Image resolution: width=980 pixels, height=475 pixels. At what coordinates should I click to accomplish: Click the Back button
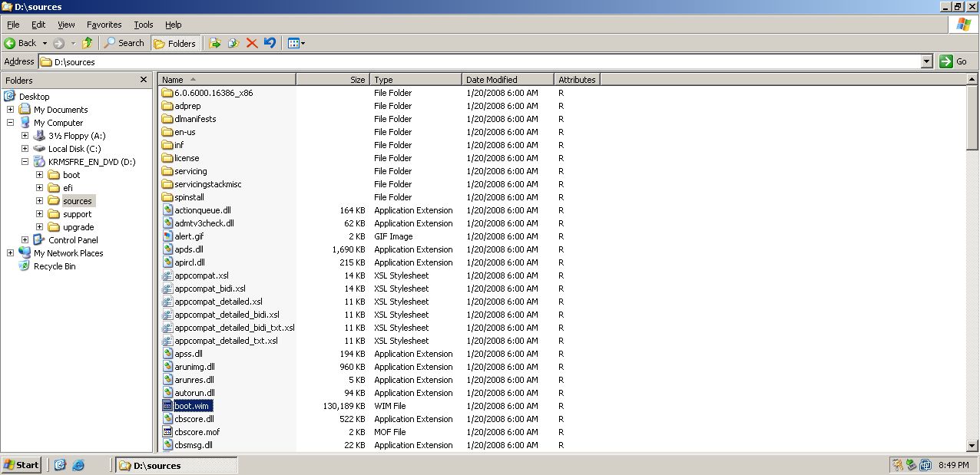pyautogui.click(x=21, y=43)
